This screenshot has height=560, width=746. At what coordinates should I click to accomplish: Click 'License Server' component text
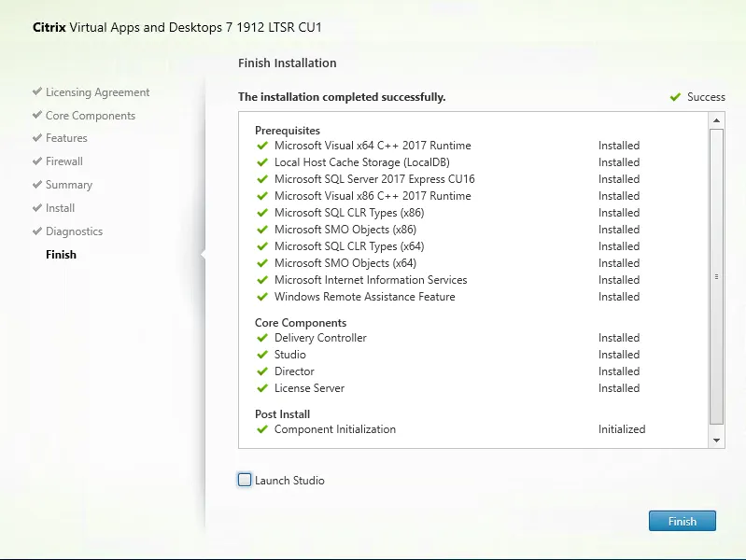tap(309, 388)
